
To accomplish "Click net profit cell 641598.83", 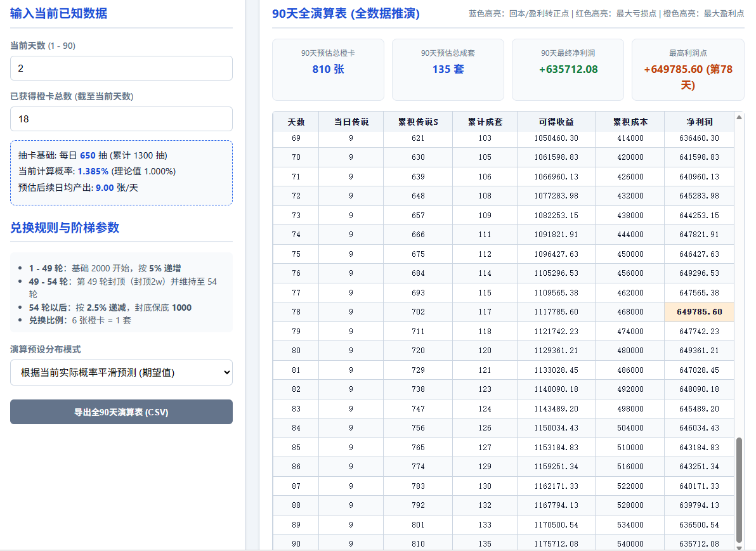I will (x=700, y=157).
